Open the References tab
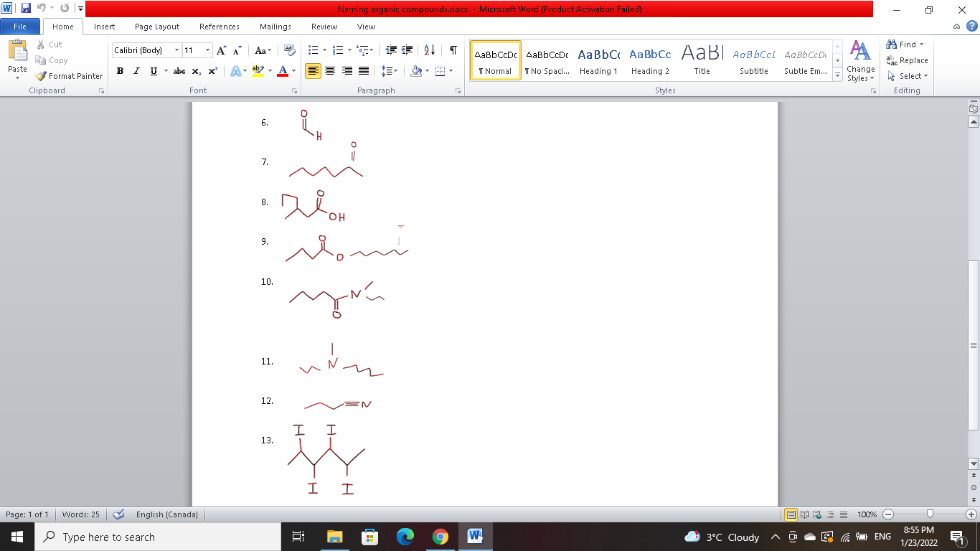The height and width of the screenshot is (551, 980). [x=219, y=27]
